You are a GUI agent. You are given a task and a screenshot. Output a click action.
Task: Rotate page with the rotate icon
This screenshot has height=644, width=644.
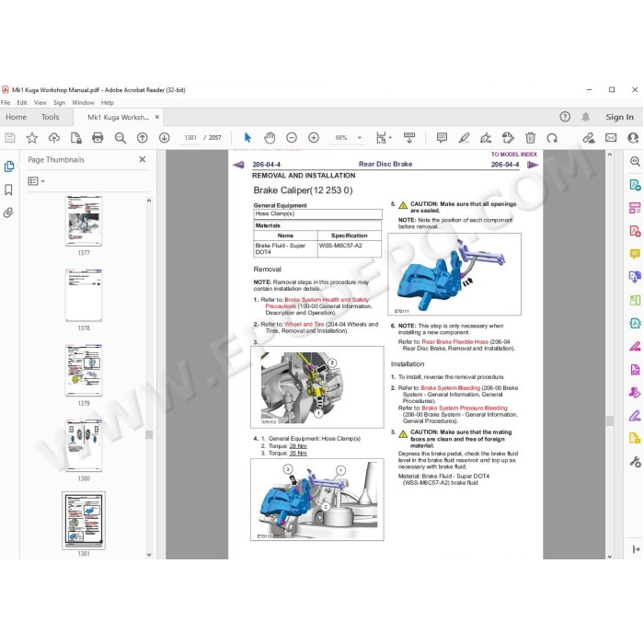click(x=552, y=138)
